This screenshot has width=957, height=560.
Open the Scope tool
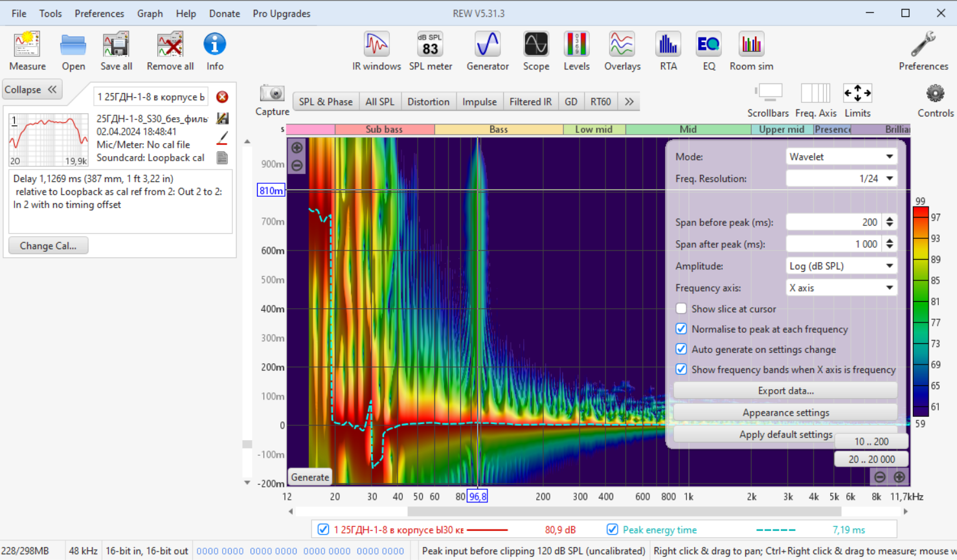536,44
